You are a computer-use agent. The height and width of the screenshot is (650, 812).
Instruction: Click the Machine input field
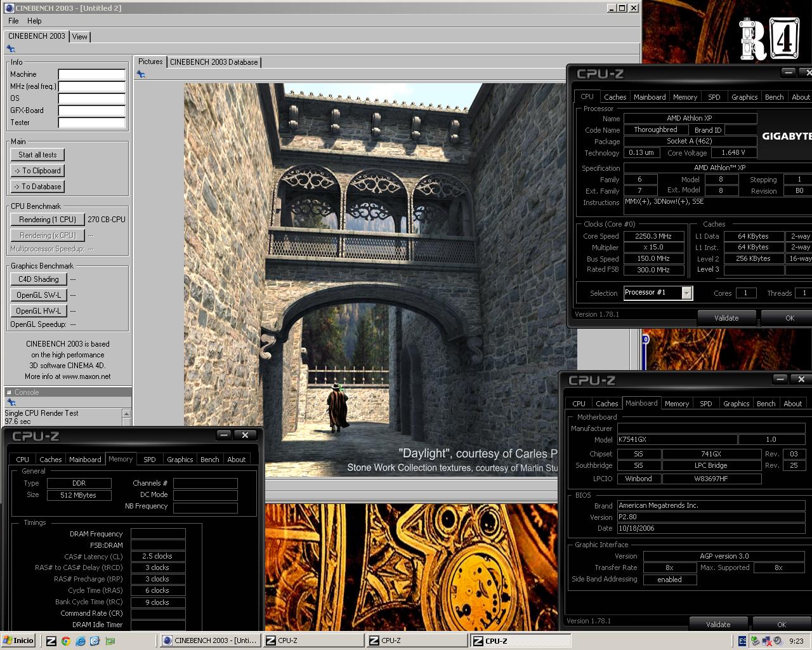(x=92, y=74)
